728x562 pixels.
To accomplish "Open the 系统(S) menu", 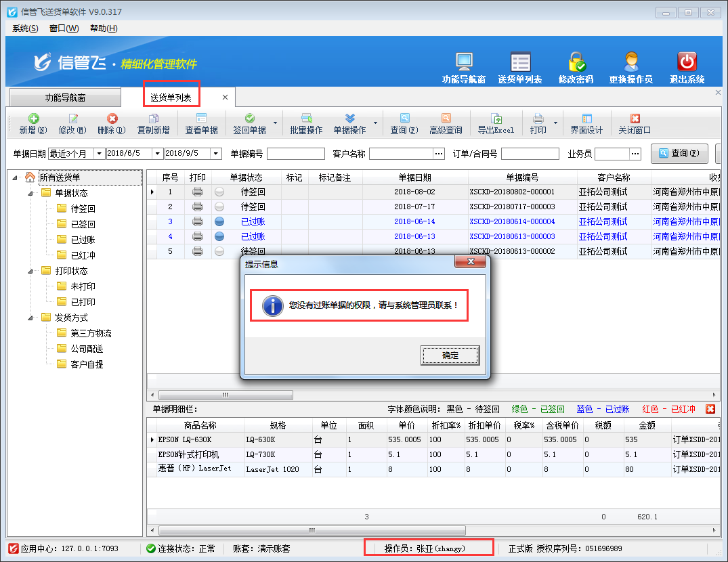I will (x=25, y=28).
